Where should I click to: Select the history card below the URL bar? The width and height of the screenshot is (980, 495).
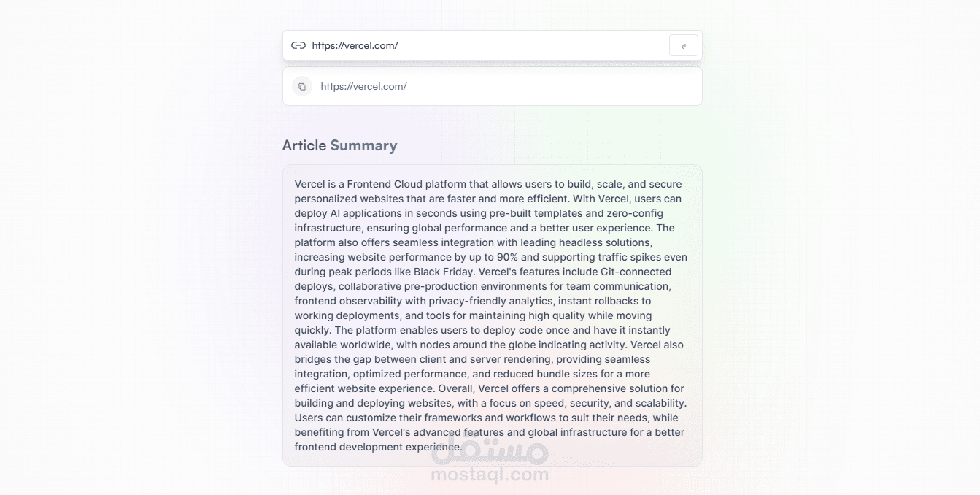click(493, 86)
